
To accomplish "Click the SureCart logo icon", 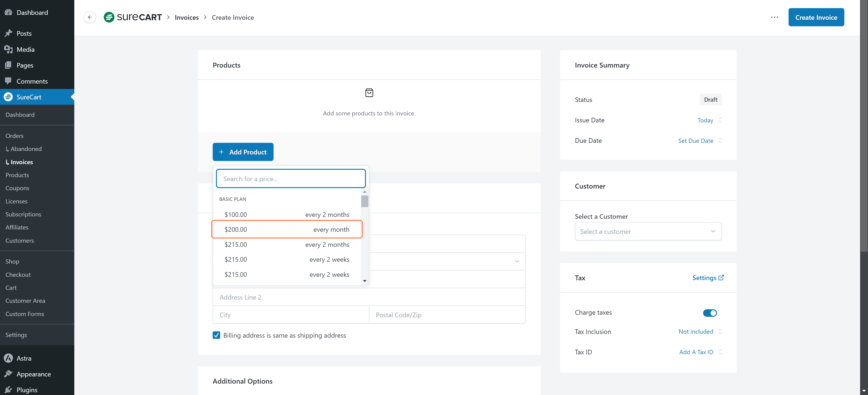I will [109, 17].
